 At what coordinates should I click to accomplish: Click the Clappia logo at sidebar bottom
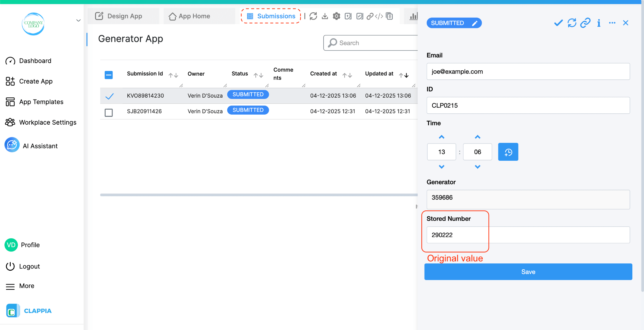(29, 311)
